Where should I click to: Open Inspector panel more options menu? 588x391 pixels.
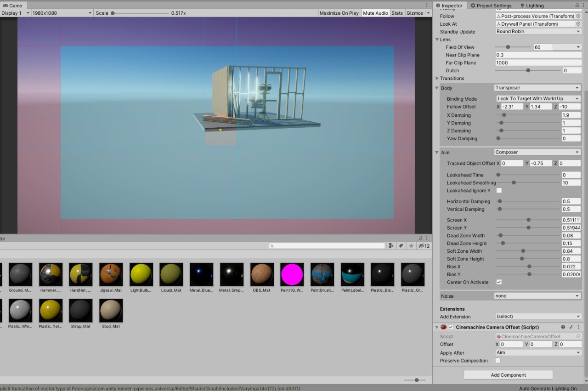coord(584,5)
